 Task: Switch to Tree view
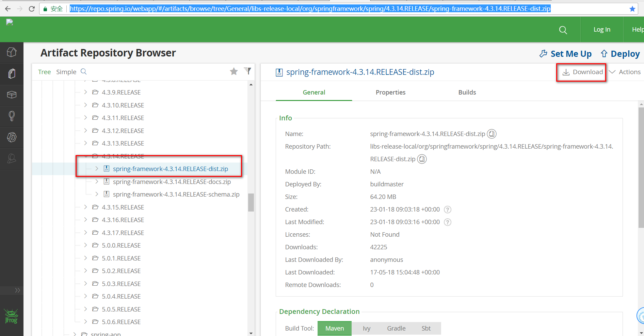pyautogui.click(x=44, y=72)
